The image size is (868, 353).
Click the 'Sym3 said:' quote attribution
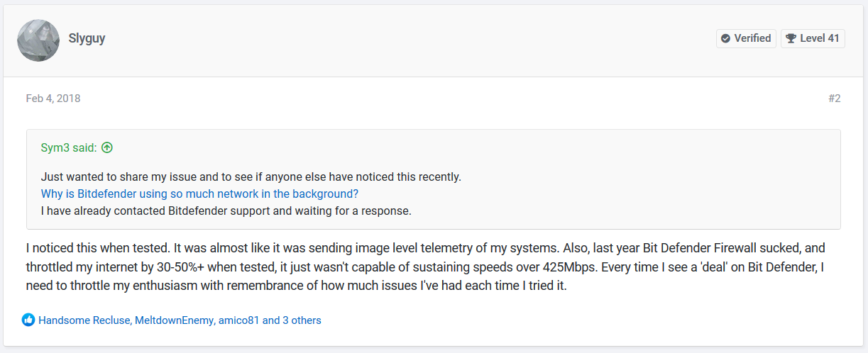coord(69,148)
